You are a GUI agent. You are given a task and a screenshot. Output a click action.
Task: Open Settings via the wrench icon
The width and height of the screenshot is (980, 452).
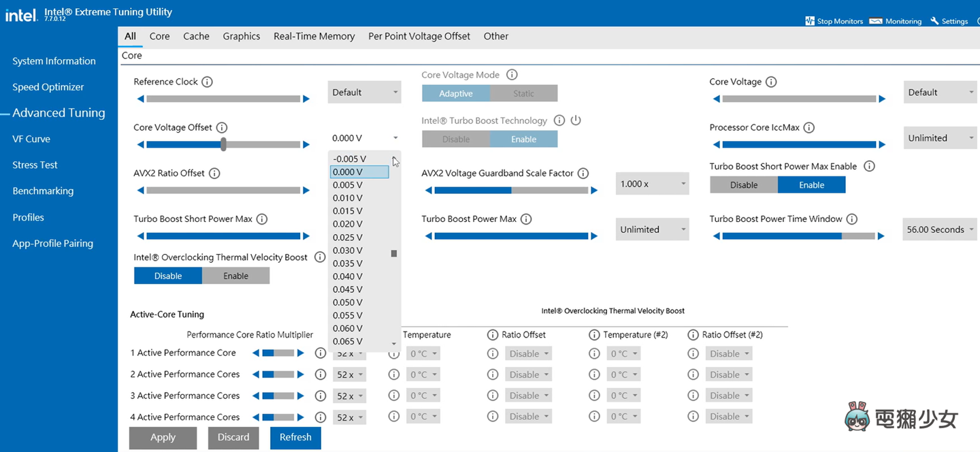click(934, 21)
